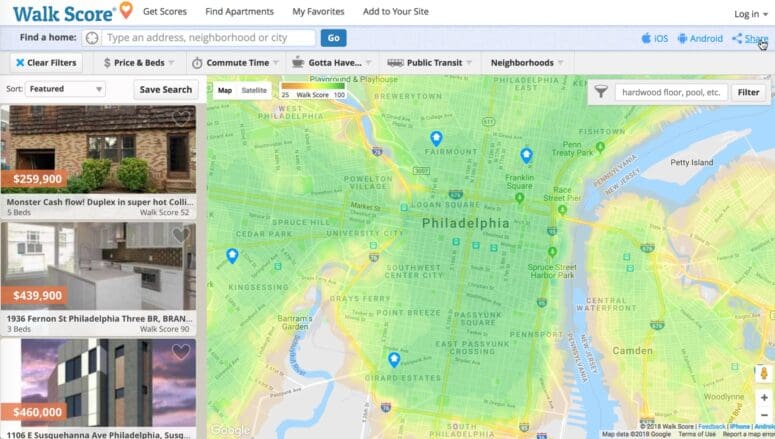Click the Android robot icon
This screenshot has width=775, height=439.
[682, 38]
